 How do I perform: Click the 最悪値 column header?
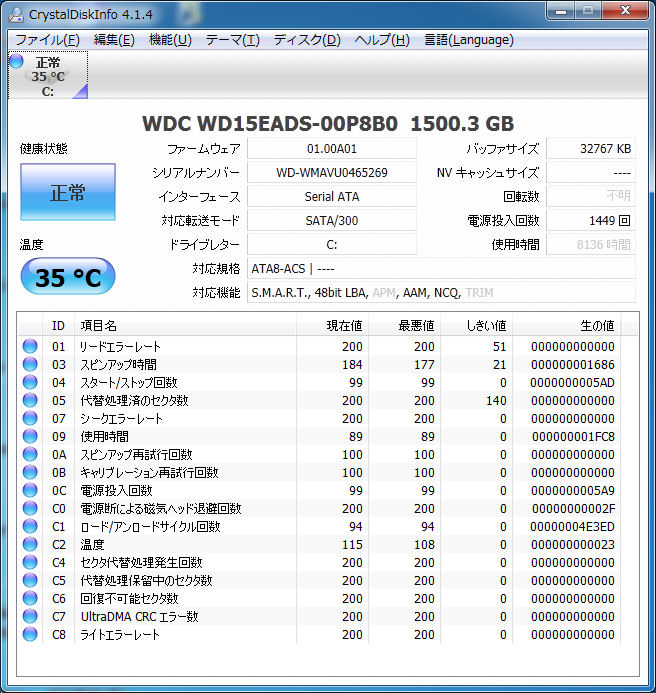[x=404, y=326]
